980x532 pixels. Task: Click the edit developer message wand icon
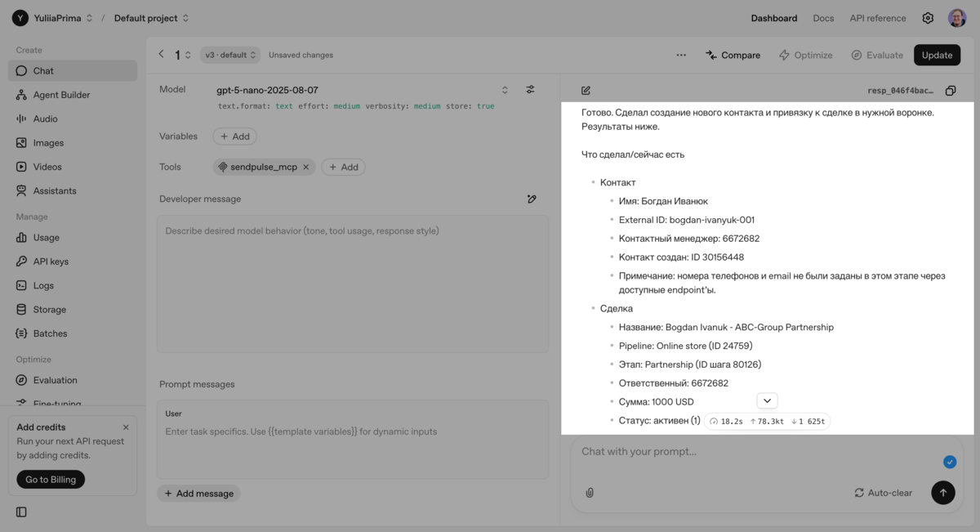tap(532, 199)
